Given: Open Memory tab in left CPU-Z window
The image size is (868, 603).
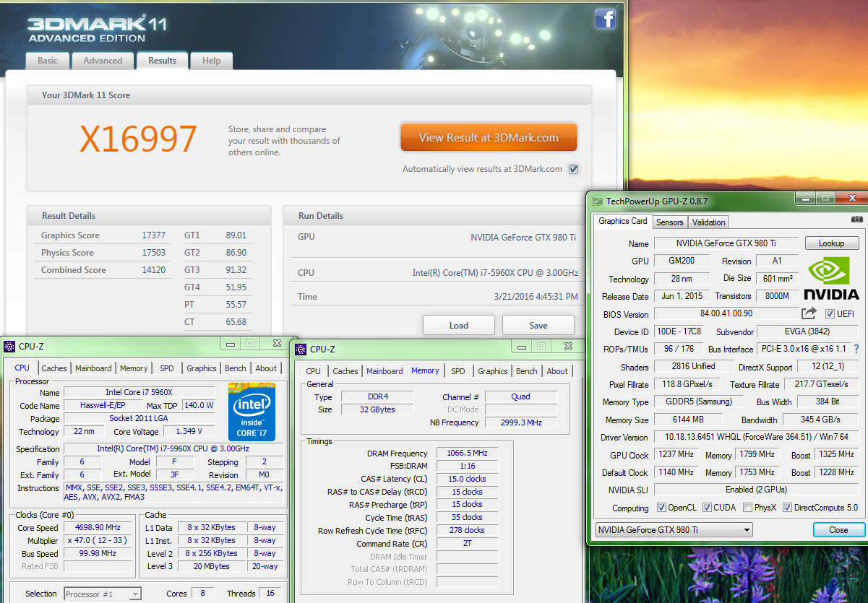Looking at the screenshot, I should tap(134, 368).
